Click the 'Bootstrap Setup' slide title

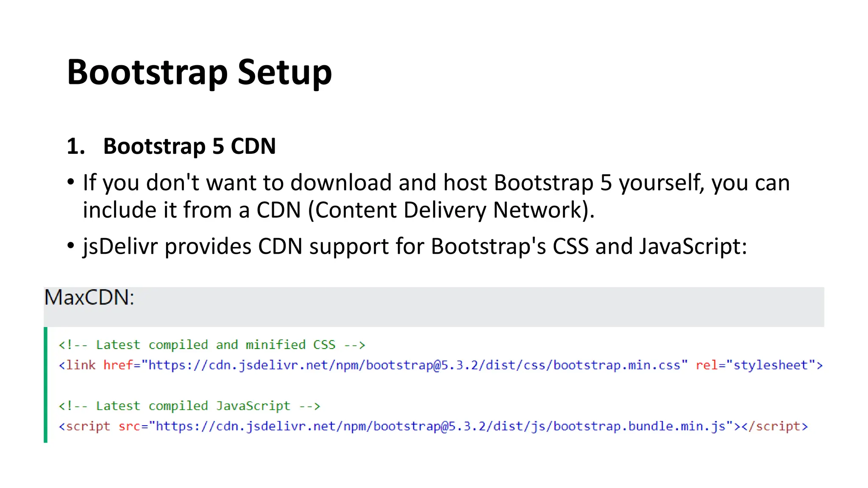coord(199,73)
